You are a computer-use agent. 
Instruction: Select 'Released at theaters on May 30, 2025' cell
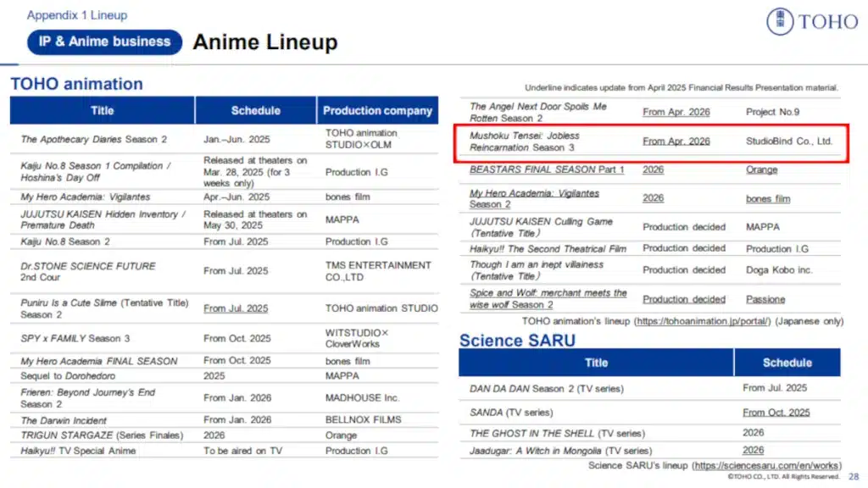pos(254,219)
